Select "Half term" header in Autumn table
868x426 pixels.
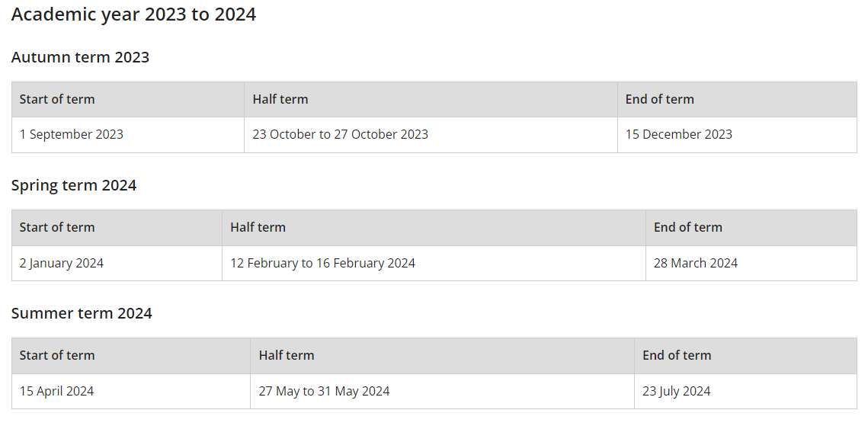click(280, 100)
